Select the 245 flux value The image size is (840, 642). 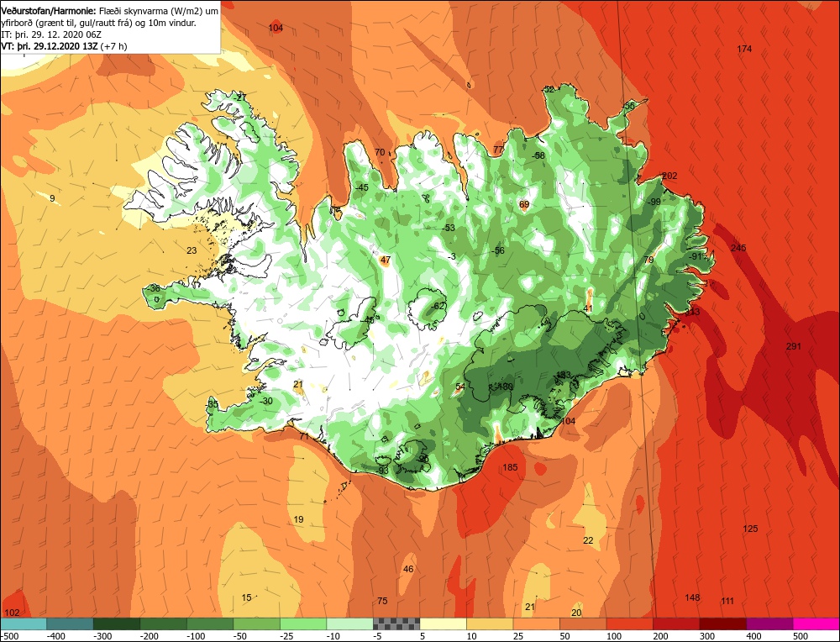[x=738, y=248]
